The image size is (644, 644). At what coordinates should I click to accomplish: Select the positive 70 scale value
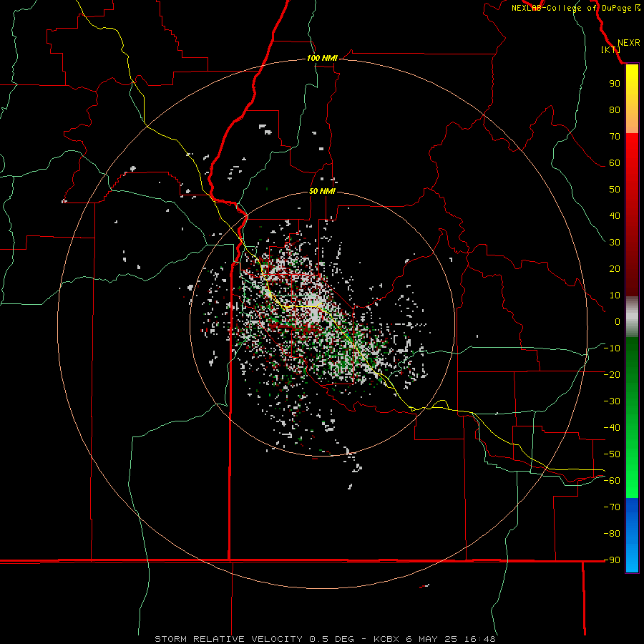tap(615, 137)
